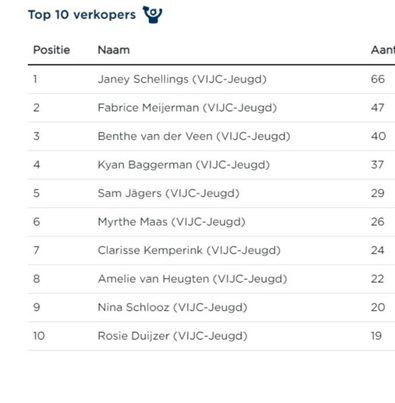Click Myrthe Maas (VIJC-Jeugd) name

point(171,222)
